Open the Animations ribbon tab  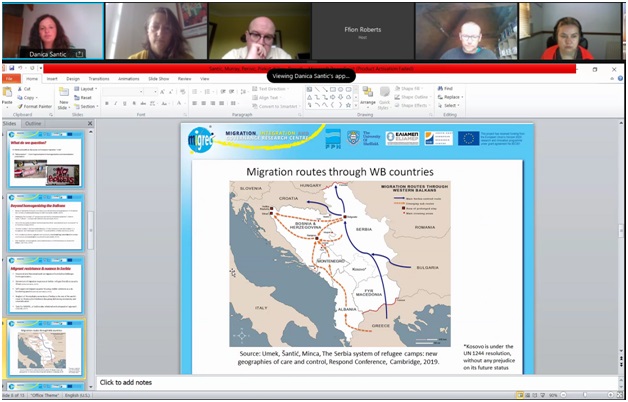pos(127,78)
